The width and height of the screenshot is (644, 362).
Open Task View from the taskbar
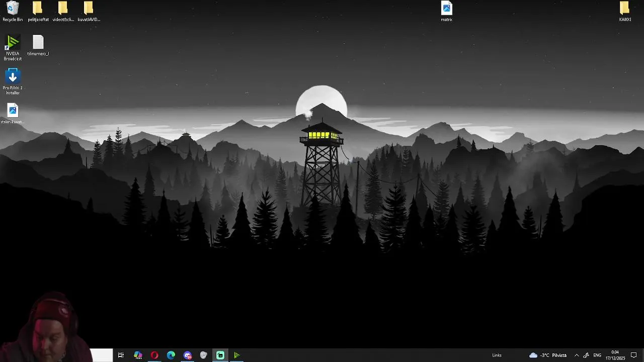click(121, 355)
